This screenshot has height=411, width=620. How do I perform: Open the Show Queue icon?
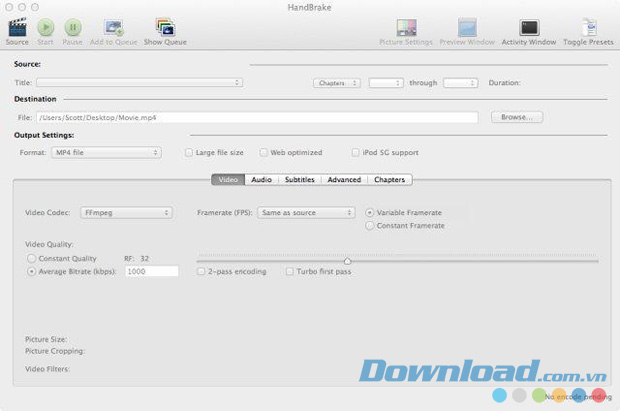(165, 27)
